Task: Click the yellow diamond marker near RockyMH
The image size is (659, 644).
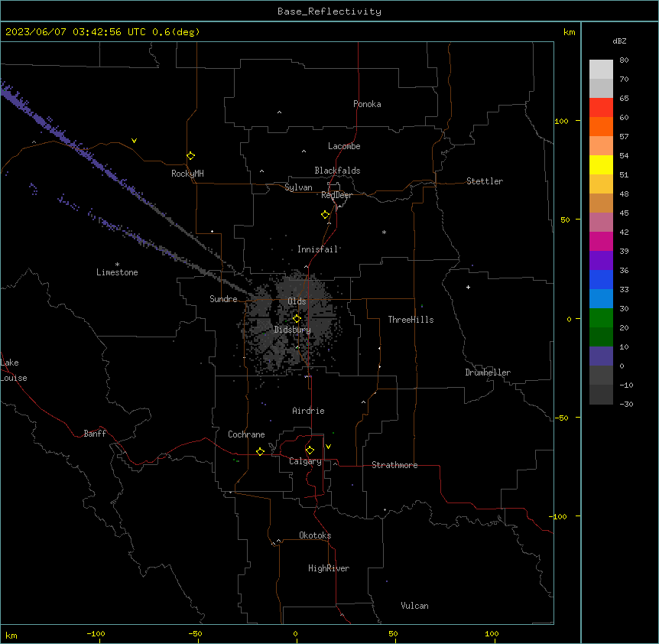Action: click(191, 156)
